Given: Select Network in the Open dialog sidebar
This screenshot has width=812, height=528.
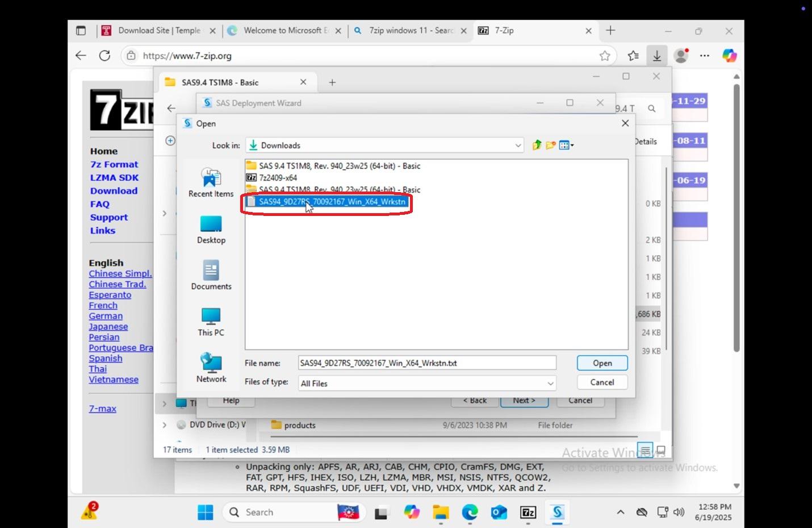Looking at the screenshot, I should (x=211, y=368).
